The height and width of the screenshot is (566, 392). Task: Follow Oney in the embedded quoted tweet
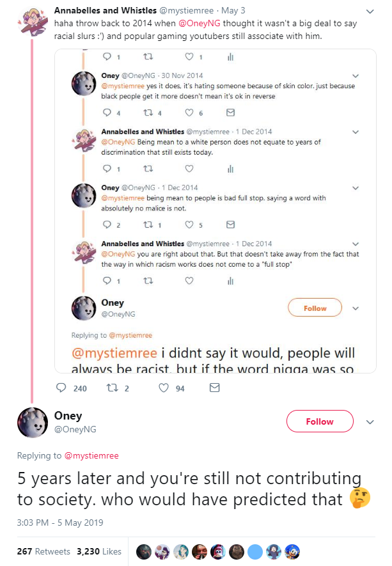click(x=315, y=308)
